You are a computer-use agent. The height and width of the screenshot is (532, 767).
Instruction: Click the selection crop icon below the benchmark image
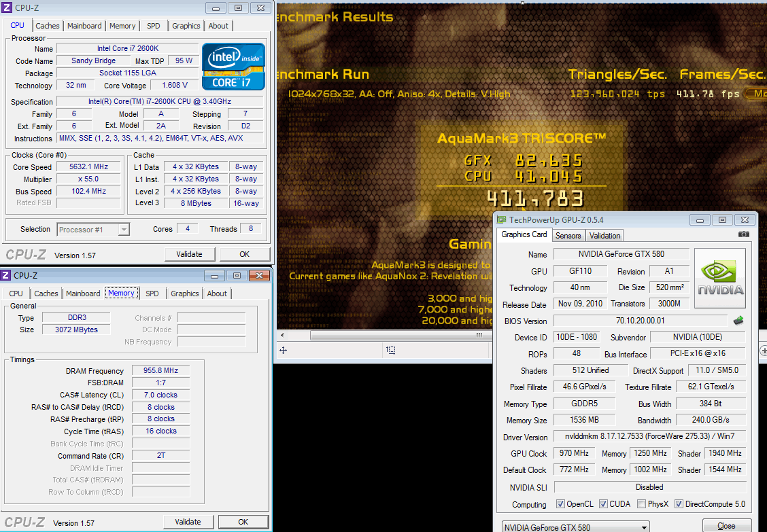(390, 350)
